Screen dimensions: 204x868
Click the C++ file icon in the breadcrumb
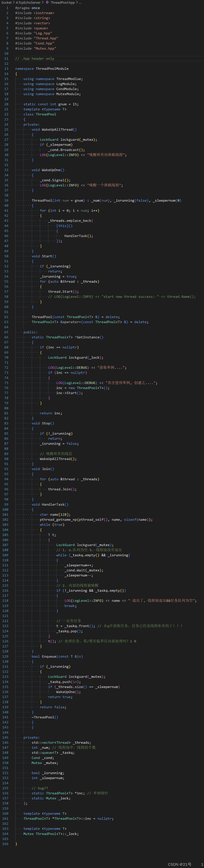coord(48,2)
